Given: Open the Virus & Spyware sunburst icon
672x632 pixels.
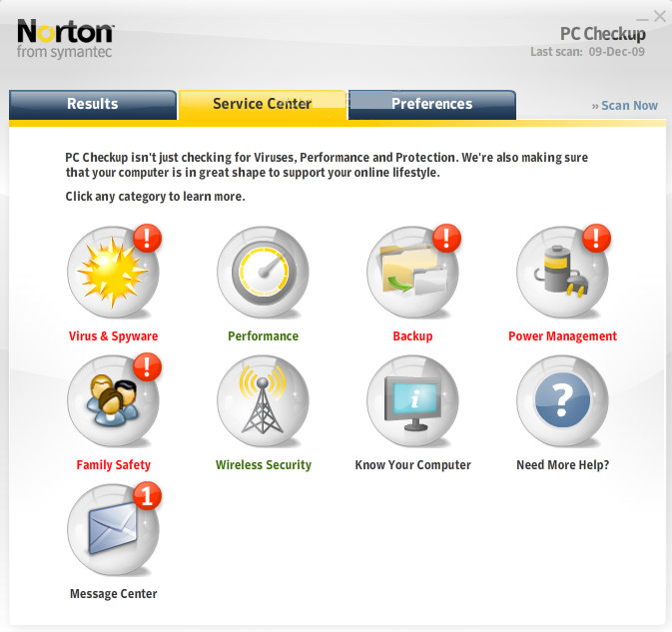Looking at the screenshot, I should pyautogui.click(x=113, y=273).
